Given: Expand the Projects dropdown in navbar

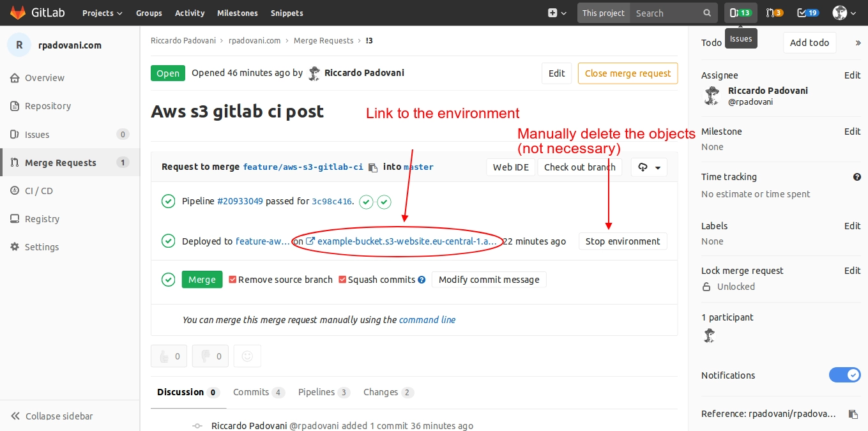Looking at the screenshot, I should click(102, 13).
